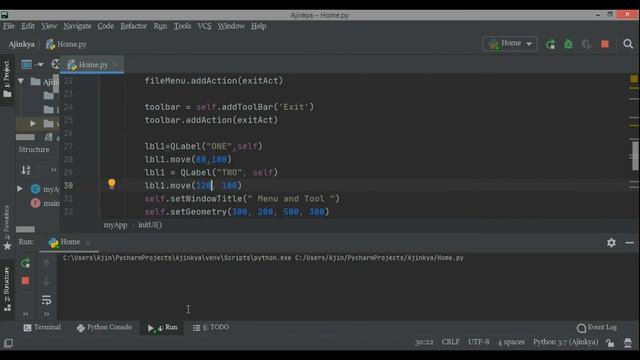Image resolution: width=640 pixels, height=360 pixels.
Task: Open the Project tool window side tab
Action: click(x=7, y=79)
